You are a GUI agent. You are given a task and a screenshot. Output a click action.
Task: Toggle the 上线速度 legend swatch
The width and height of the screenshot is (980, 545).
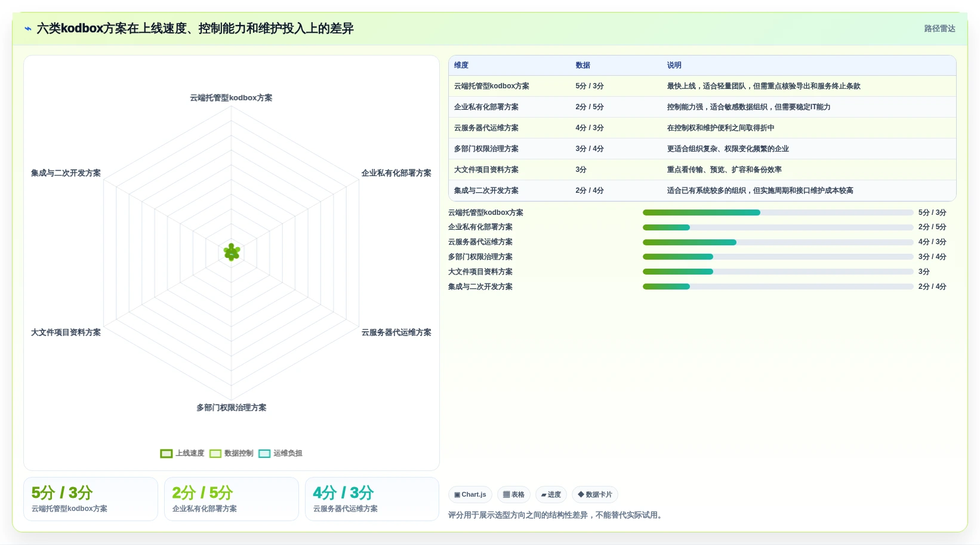pyautogui.click(x=167, y=454)
